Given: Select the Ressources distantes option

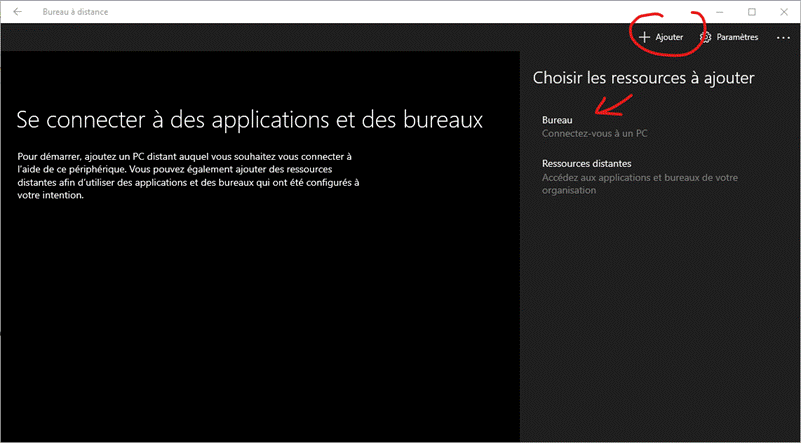Looking at the screenshot, I should (x=586, y=163).
